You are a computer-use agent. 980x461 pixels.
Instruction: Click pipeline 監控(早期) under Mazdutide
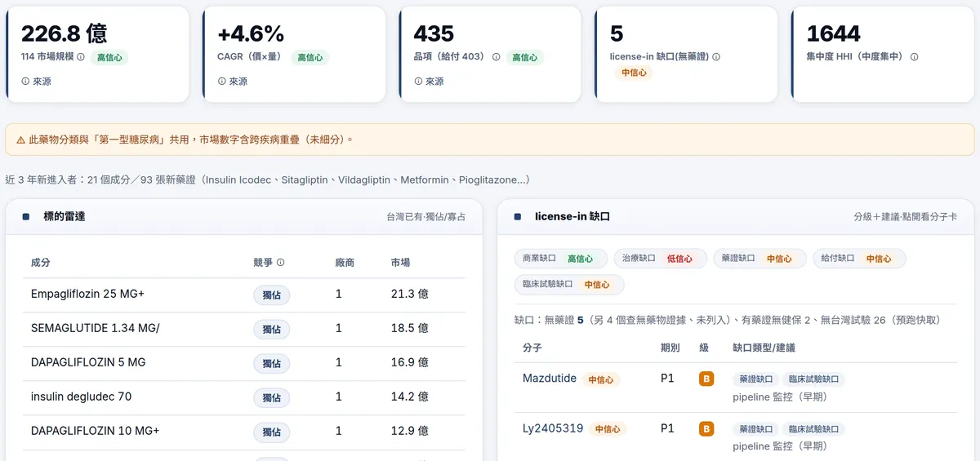point(780,397)
